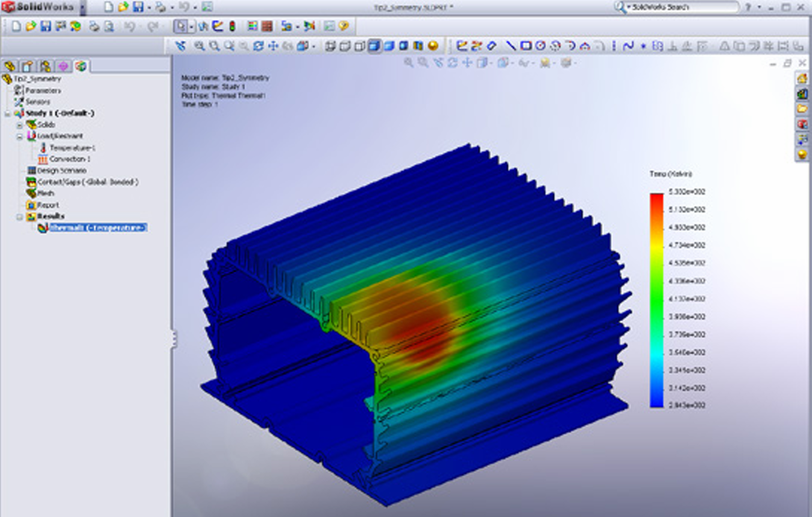Open the FeatureManager design tree tab

[x=10, y=66]
